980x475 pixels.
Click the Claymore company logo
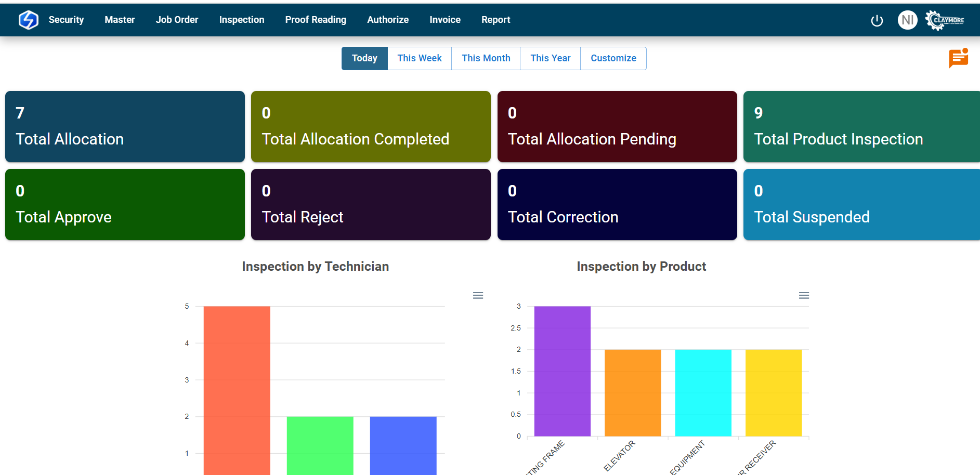tap(945, 20)
